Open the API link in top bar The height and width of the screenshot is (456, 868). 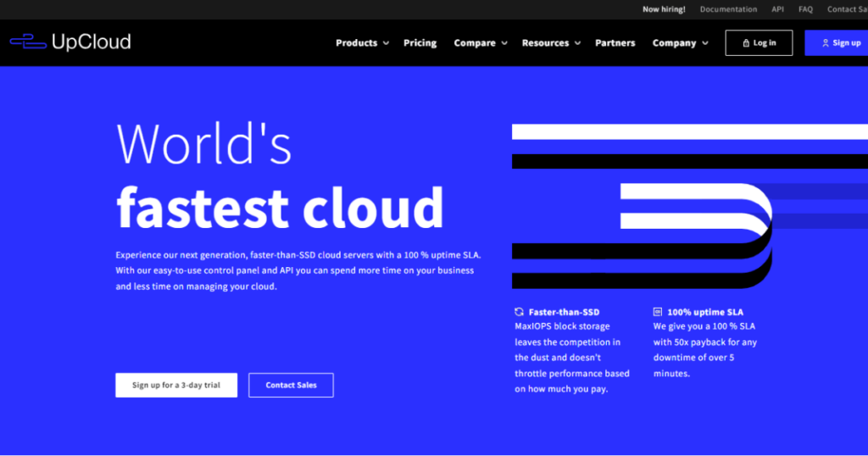(778, 9)
